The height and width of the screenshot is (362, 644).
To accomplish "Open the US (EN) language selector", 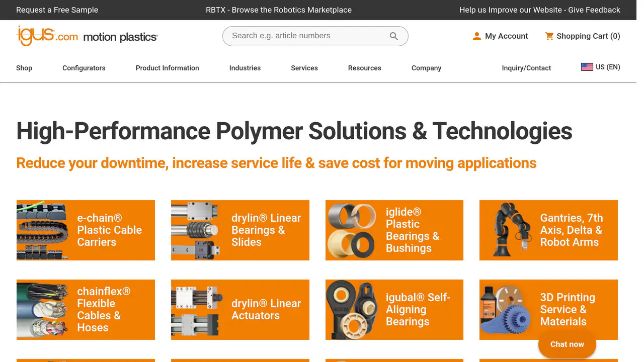I will click(x=601, y=67).
